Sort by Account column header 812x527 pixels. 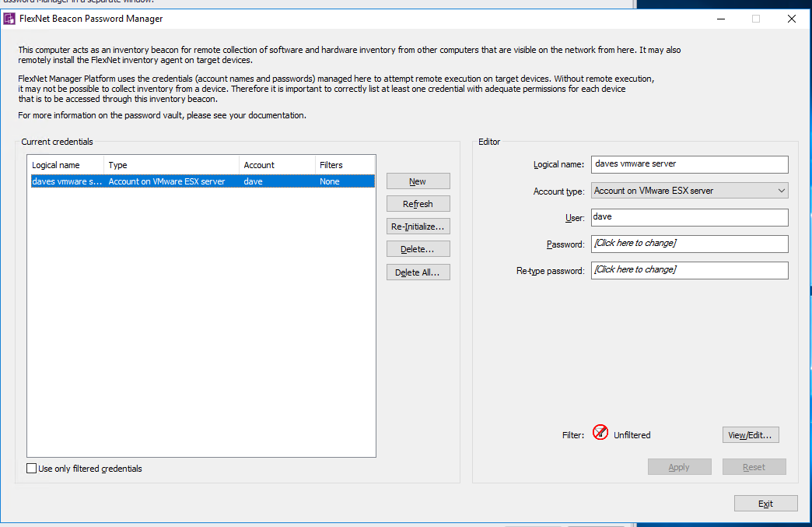(x=277, y=165)
